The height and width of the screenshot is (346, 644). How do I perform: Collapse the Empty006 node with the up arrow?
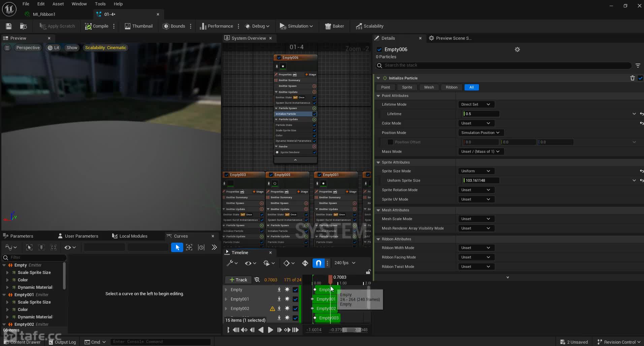[295, 160]
